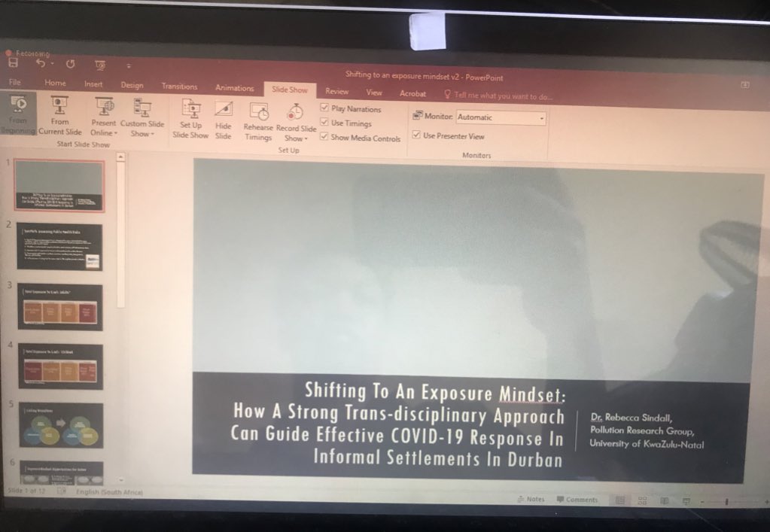Open Set Up Slide Show dialog
The width and height of the screenshot is (770, 532).
190,119
